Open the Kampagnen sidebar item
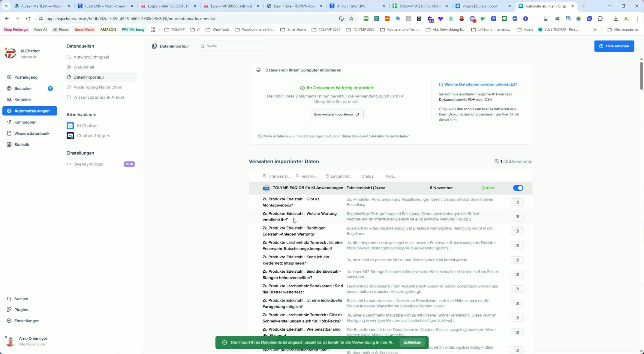The height and width of the screenshot is (354, 644). tap(25, 122)
